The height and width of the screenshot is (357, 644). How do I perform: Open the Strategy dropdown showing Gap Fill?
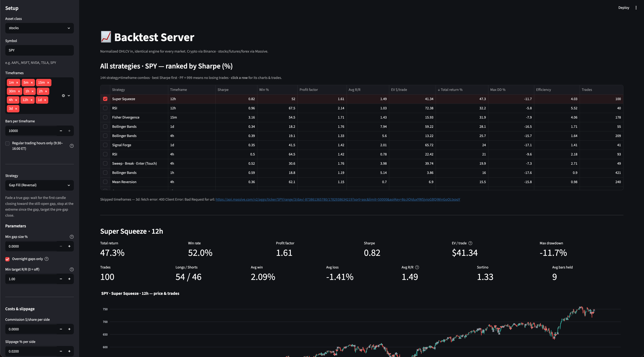[40, 185]
